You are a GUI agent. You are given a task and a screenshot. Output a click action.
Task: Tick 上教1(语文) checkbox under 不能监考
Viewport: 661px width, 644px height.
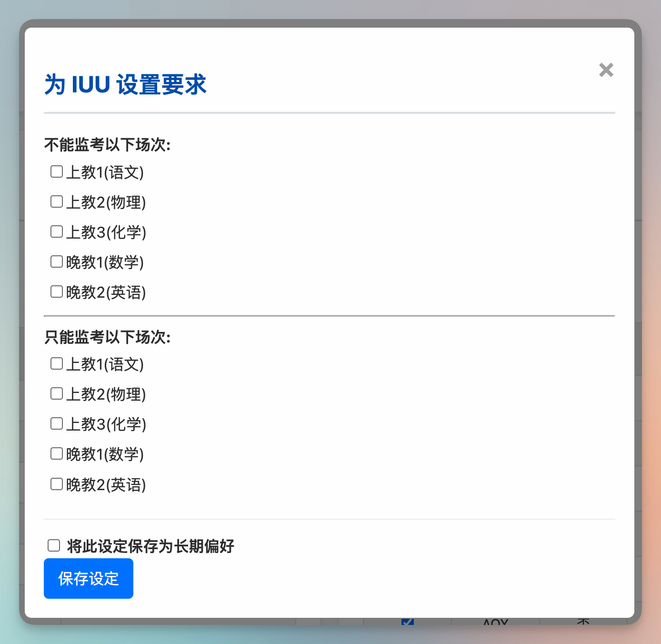[57, 171]
